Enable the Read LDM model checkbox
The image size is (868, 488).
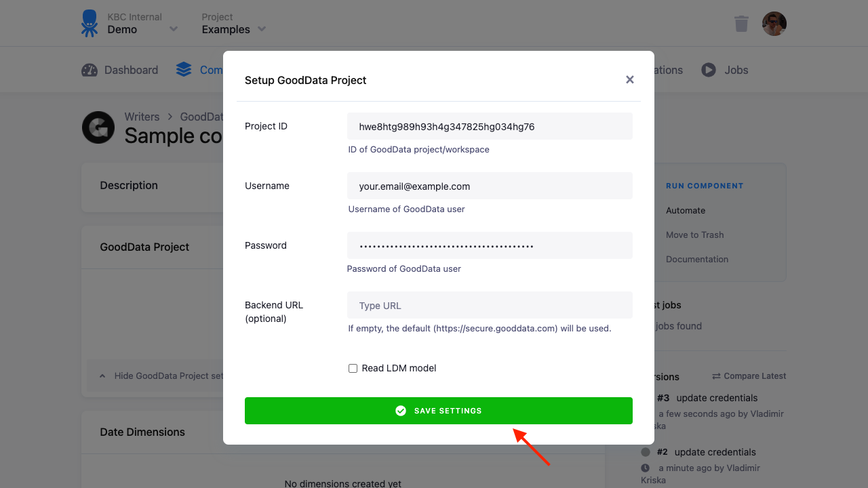pos(353,368)
